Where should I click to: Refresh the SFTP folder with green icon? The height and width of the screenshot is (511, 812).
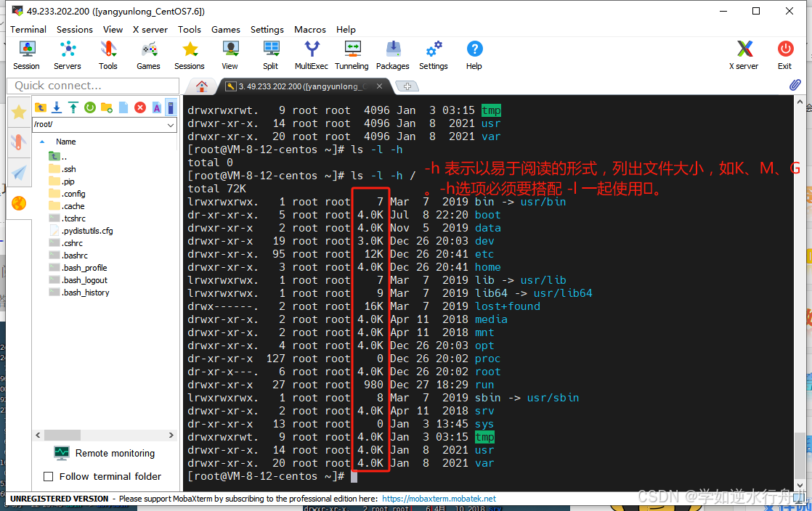pyautogui.click(x=90, y=107)
